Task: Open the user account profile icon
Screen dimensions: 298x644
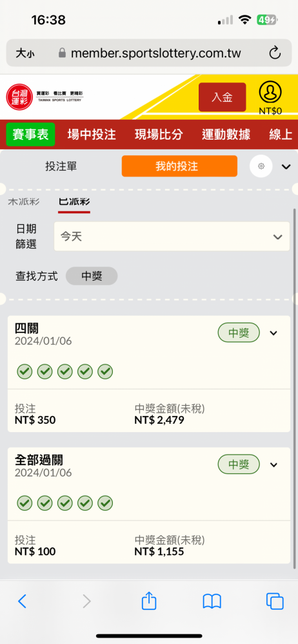Action: [270, 92]
